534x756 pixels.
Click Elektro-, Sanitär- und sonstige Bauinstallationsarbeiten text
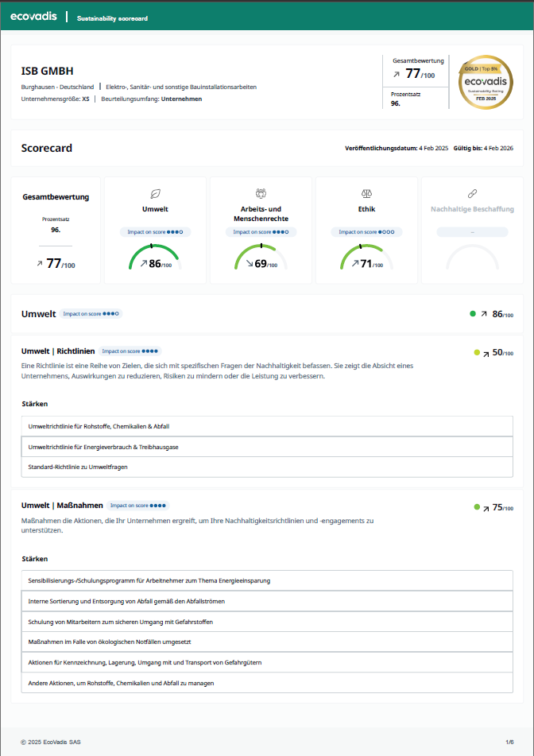pyautogui.click(x=181, y=87)
